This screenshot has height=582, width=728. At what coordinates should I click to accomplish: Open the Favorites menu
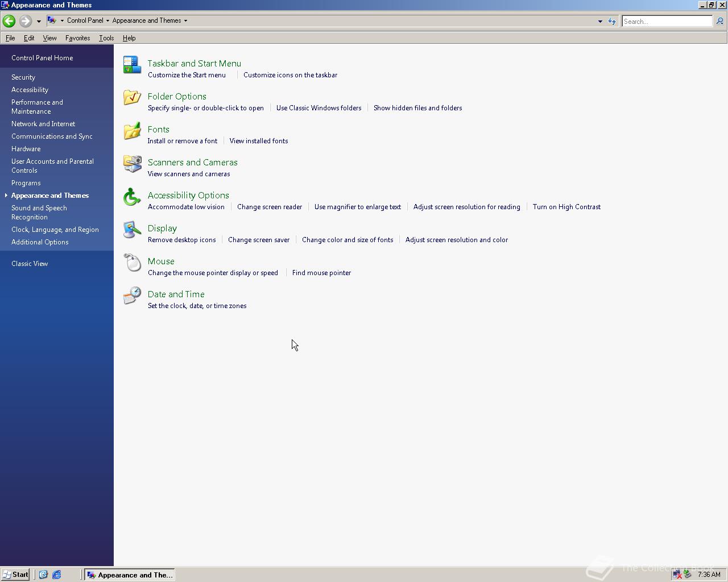pos(77,38)
